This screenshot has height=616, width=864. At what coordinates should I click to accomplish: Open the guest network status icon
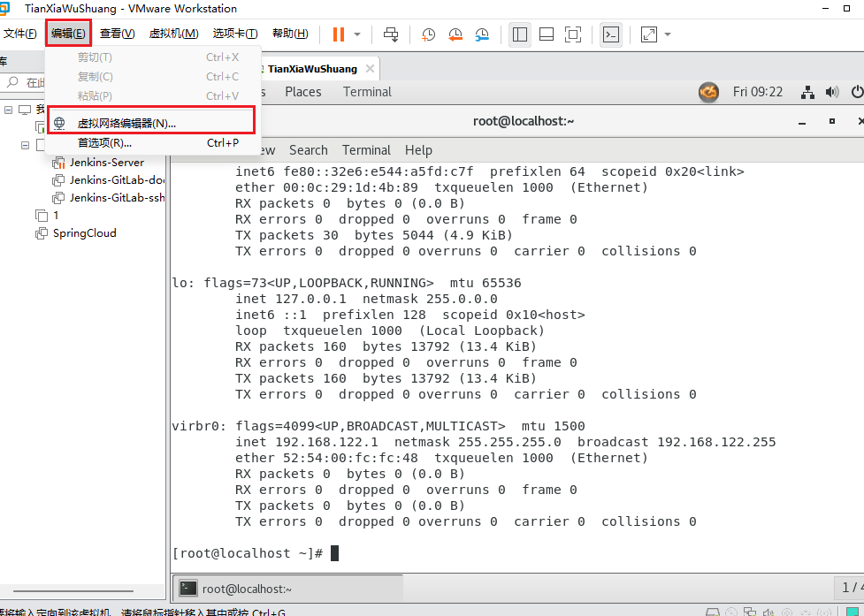point(807,92)
